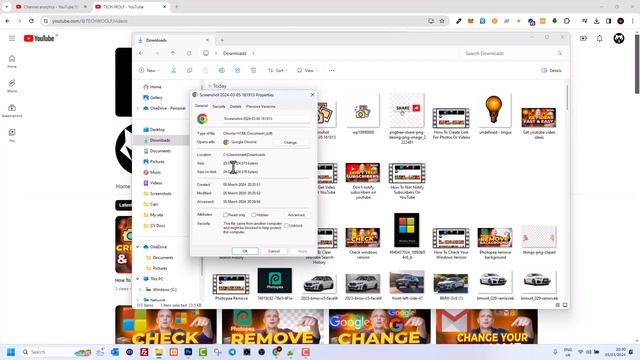Open the New dropdown in Explorer toolbar
This screenshot has height=360, width=640.
(x=149, y=70)
